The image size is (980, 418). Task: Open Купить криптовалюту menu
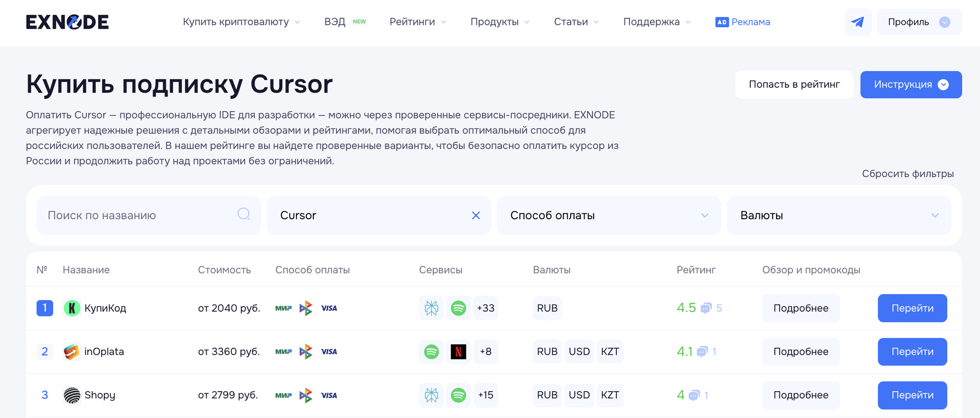241,22
